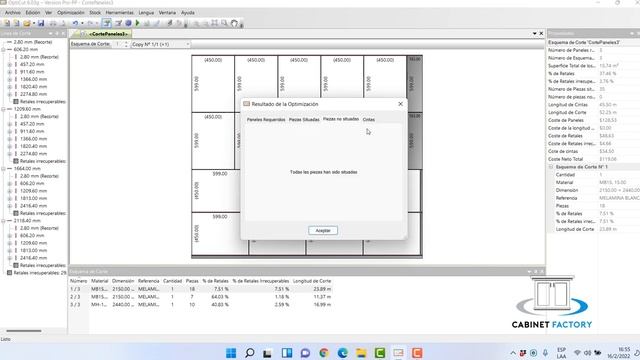Select 2274.80 mm under 606.20 mm
Viewport: 640px width, 360px height.
[x=33, y=94]
